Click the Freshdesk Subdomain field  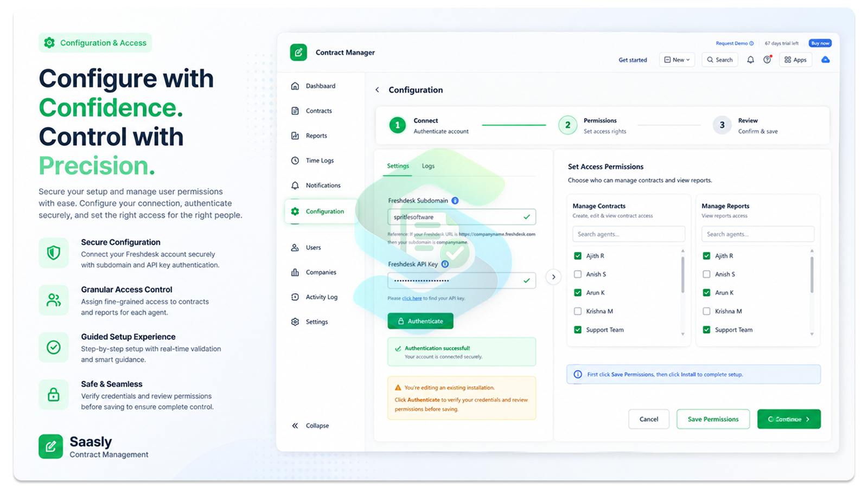462,217
